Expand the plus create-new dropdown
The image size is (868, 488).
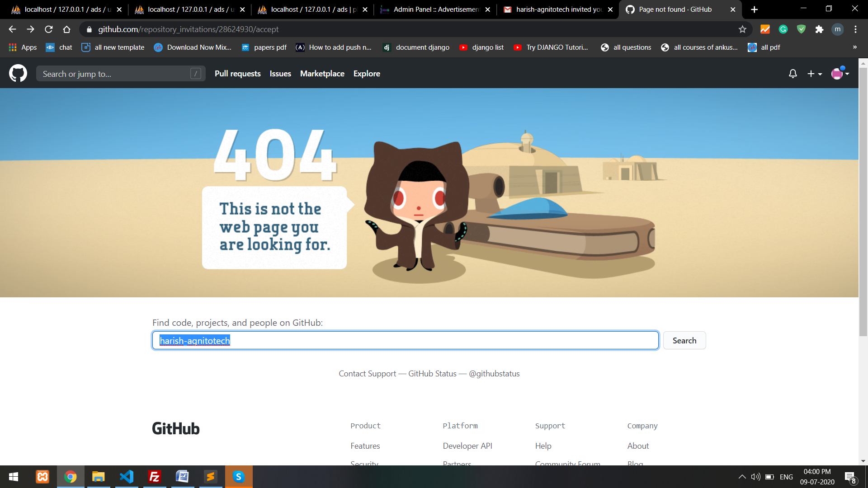tap(815, 74)
